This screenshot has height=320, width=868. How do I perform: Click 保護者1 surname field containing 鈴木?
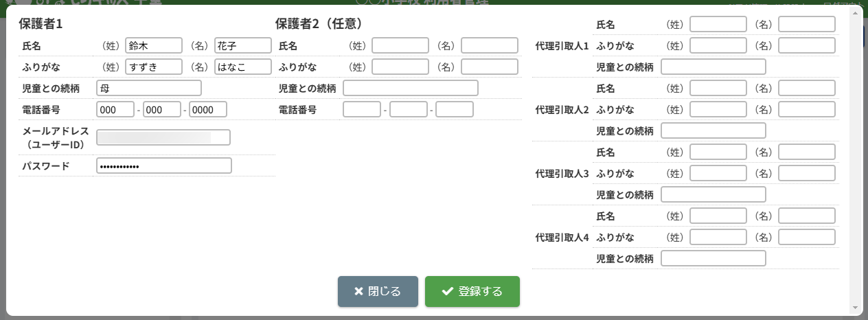154,45
